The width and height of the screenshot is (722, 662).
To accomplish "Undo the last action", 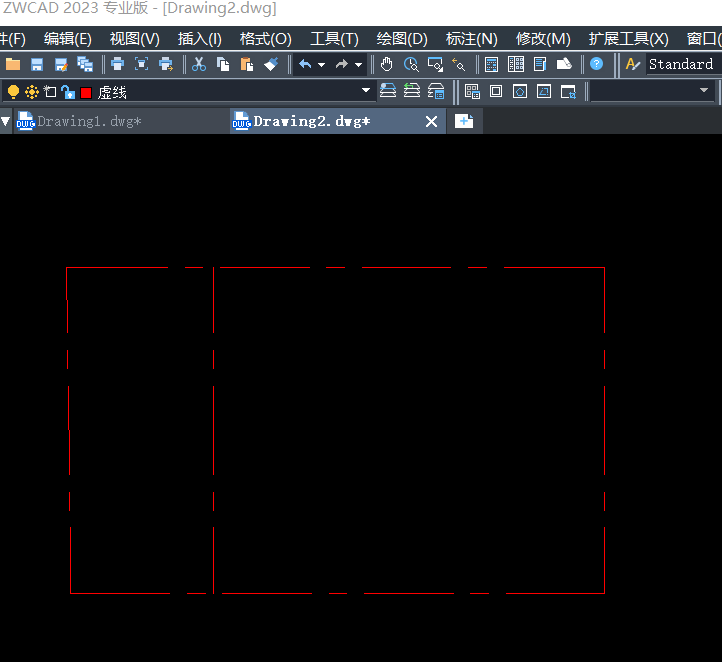I will (305, 64).
